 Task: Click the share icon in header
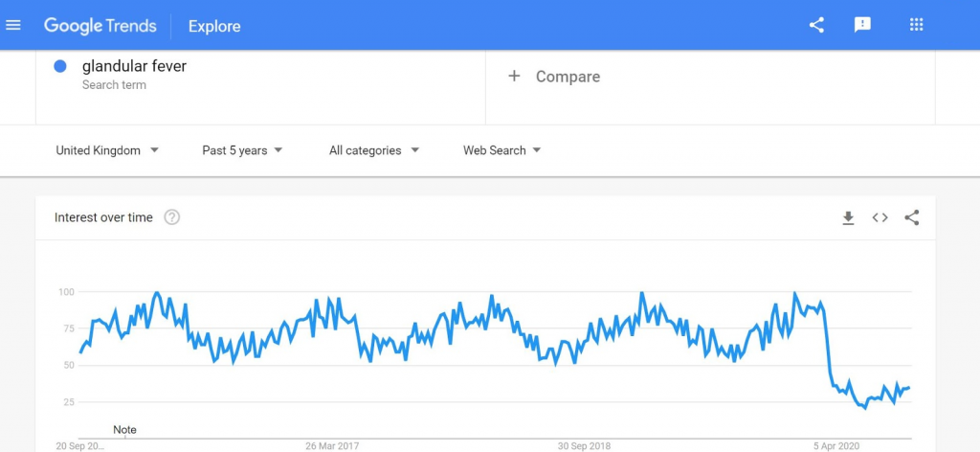[816, 25]
